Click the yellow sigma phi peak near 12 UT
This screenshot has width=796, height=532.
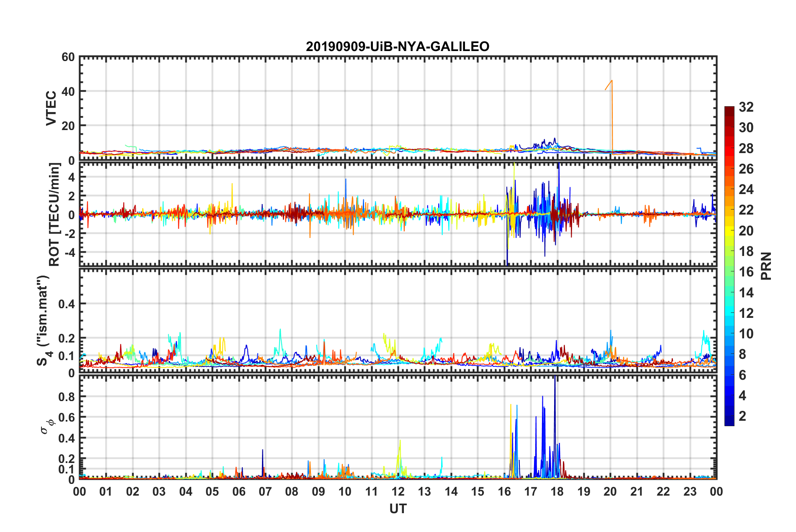pos(400,458)
